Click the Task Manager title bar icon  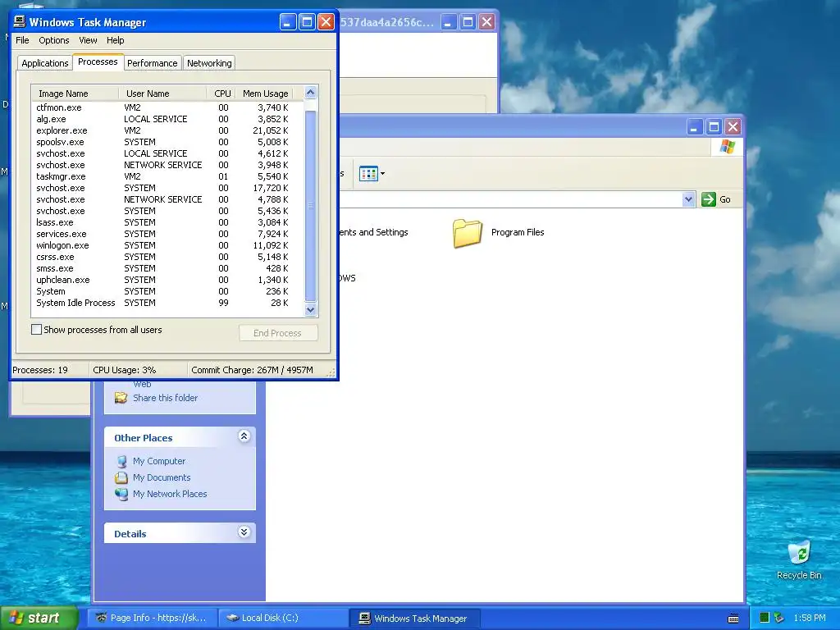point(20,21)
